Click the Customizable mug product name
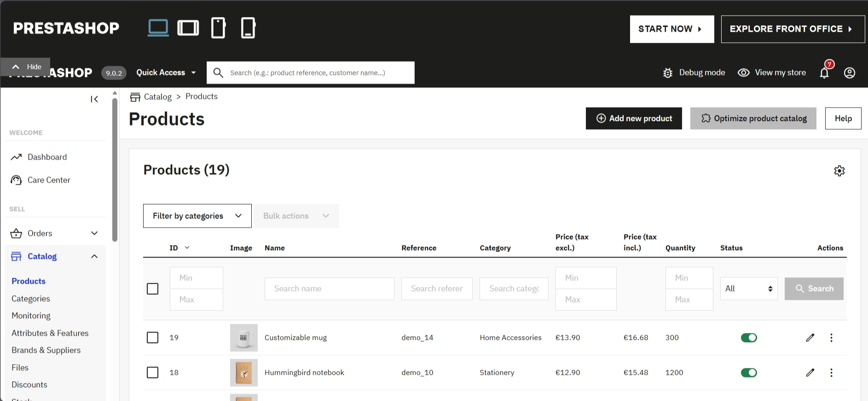Screen dimensions: 868x401 coord(295,338)
